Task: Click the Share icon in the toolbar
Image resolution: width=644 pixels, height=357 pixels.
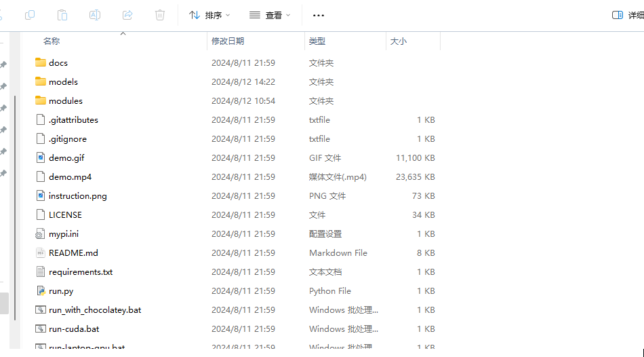Action: point(127,15)
